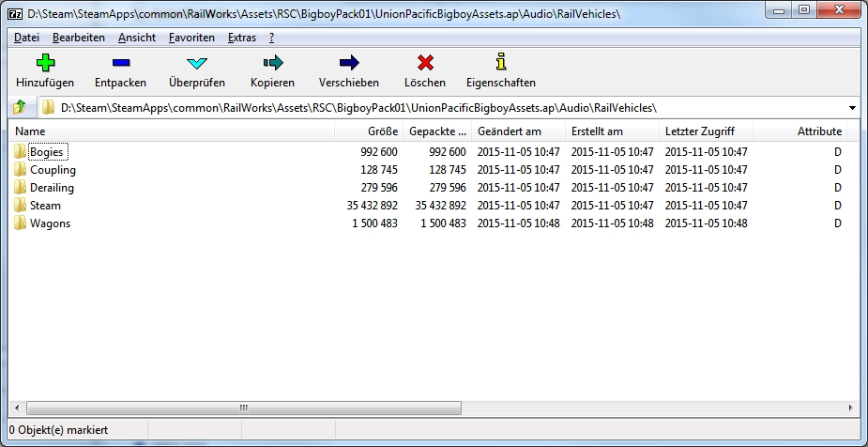Click the folder icon in address bar

pos(48,107)
